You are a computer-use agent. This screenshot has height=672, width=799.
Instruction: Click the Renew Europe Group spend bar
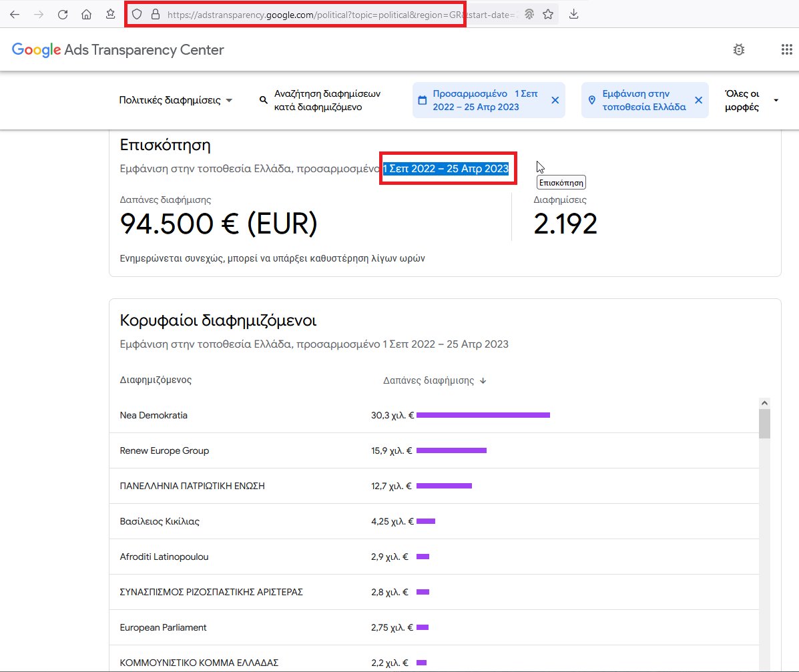click(x=451, y=450)
